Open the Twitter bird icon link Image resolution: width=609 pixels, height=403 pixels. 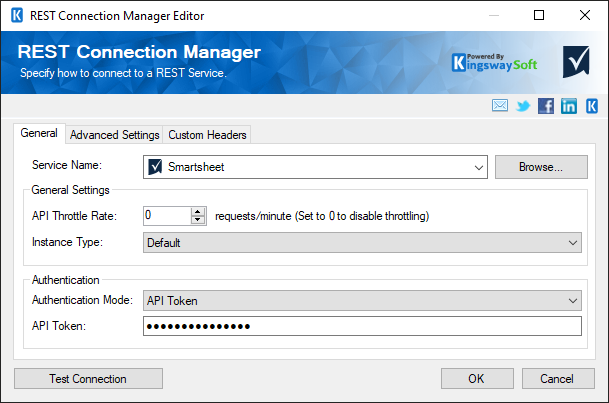523,106
